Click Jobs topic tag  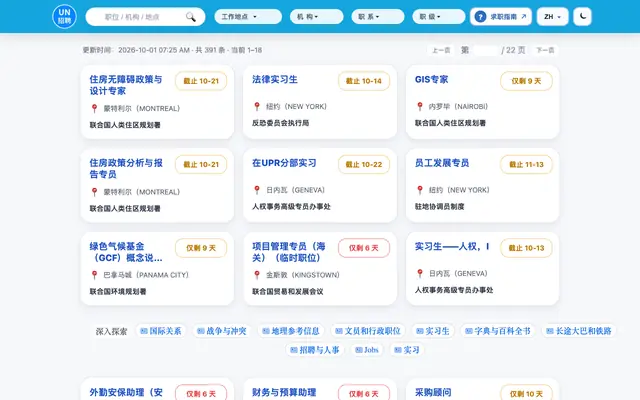(367, 350)
